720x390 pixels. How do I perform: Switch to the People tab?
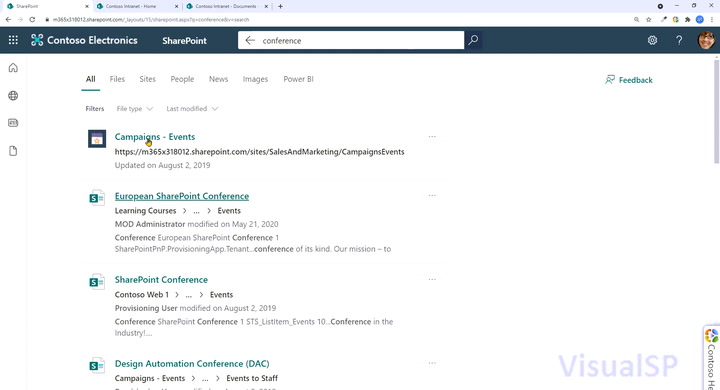pos(182,79)
